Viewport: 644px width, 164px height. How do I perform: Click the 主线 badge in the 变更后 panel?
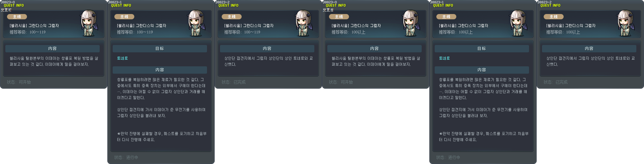(339, 17)
